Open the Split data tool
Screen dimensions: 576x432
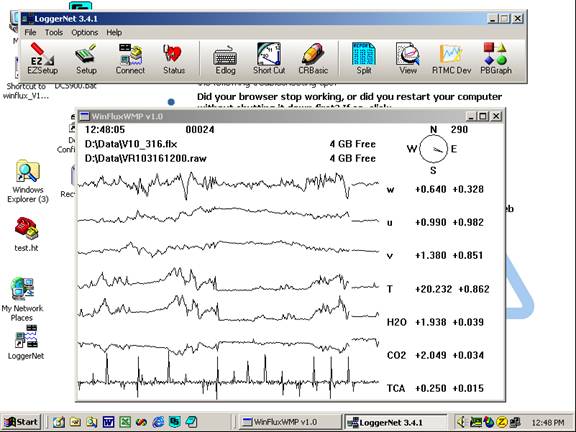tap(364, 59)
